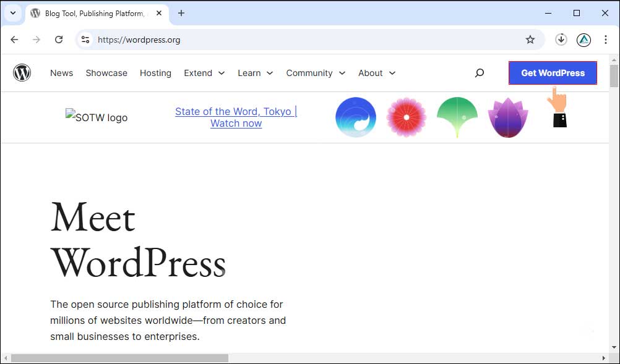Click the red flower burst artwork

[x=406, y=117]
